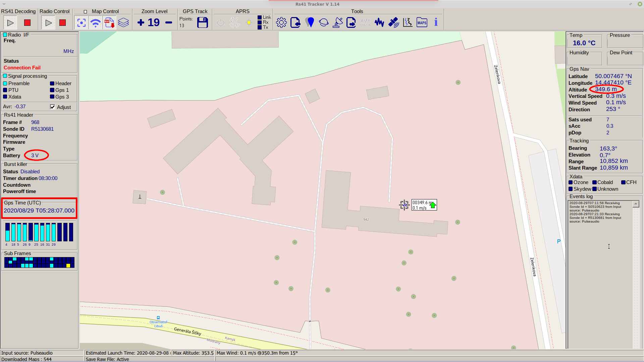This screenshot has width=644, height=362.
Task: Open the MAPS tool icon
Action: [x=422, y=23]
